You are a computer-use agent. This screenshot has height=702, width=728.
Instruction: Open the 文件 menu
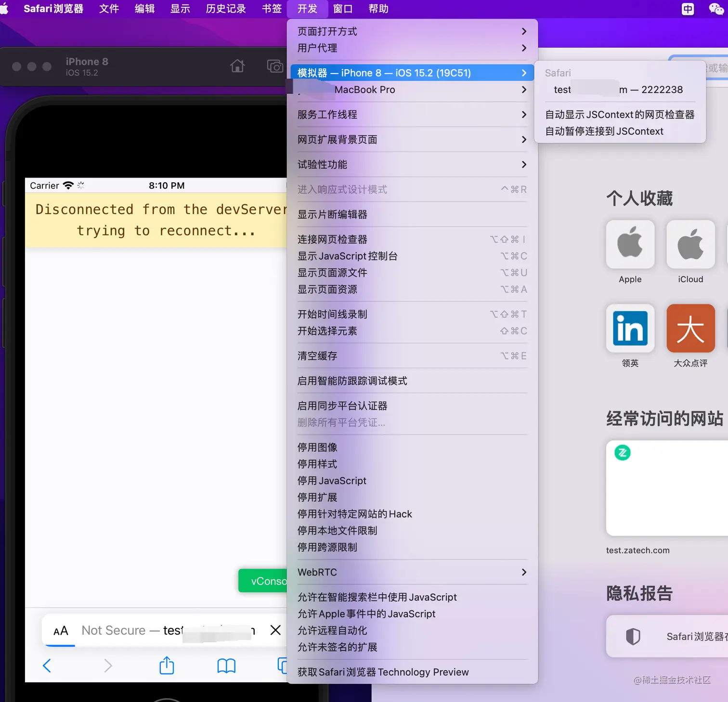click(x=109, y=9)
